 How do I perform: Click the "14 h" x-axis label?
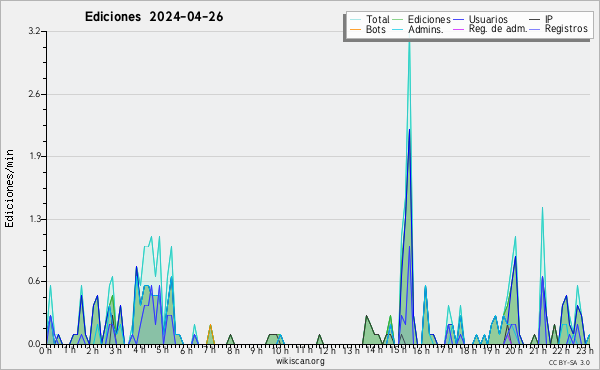coord(375,350)
